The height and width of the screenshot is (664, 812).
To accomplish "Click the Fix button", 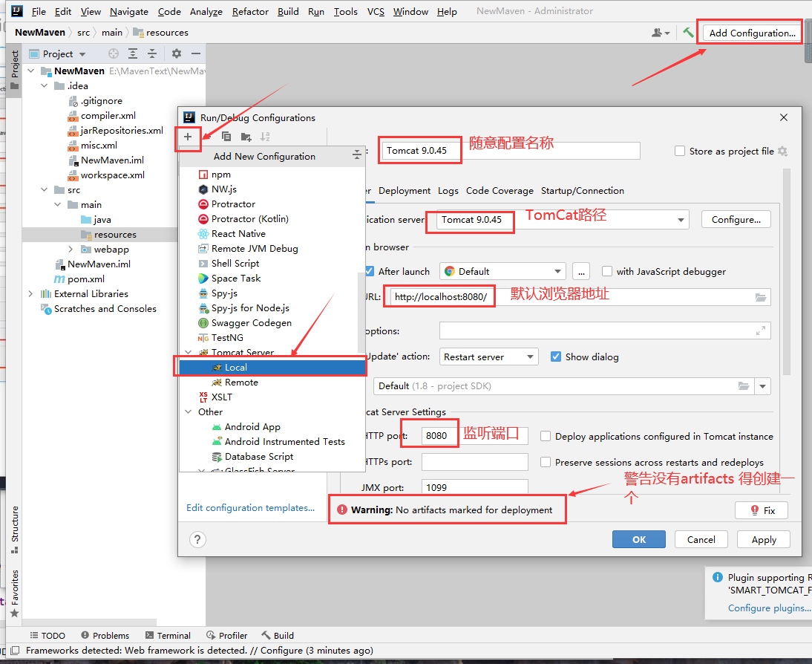I will click(x=762, y=510).
